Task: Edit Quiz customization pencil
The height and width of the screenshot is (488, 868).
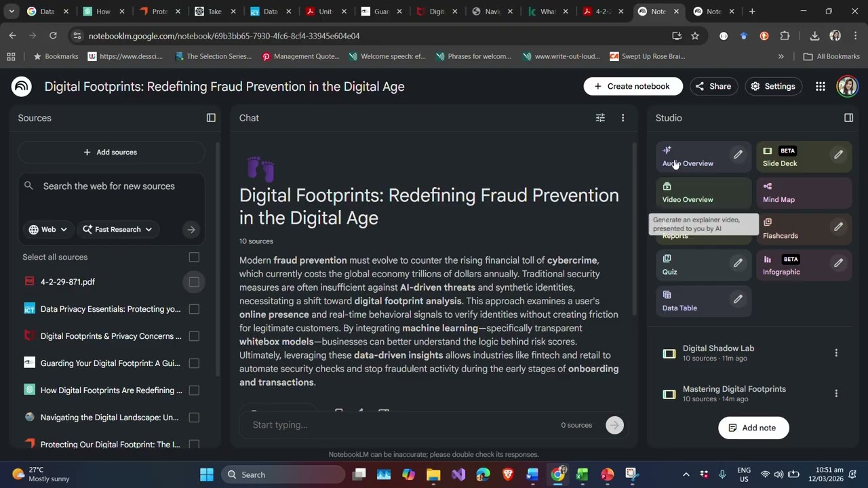Action: (738, 263)
